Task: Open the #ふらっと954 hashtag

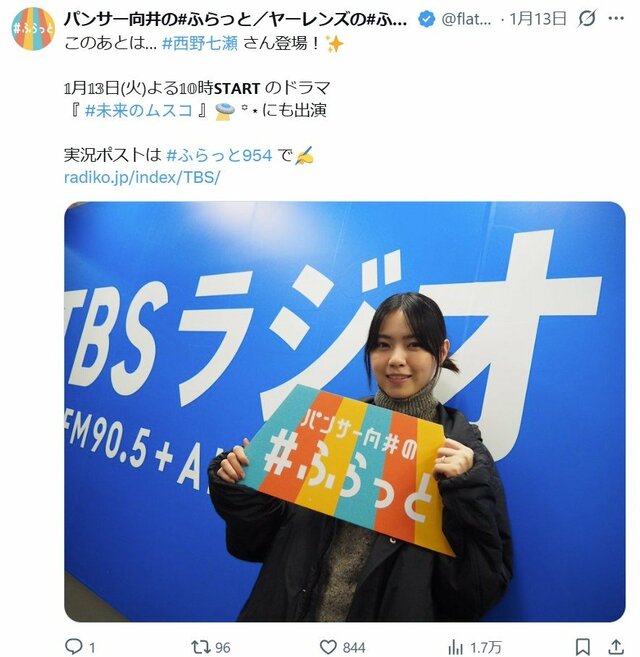Action: pos(219,155)
